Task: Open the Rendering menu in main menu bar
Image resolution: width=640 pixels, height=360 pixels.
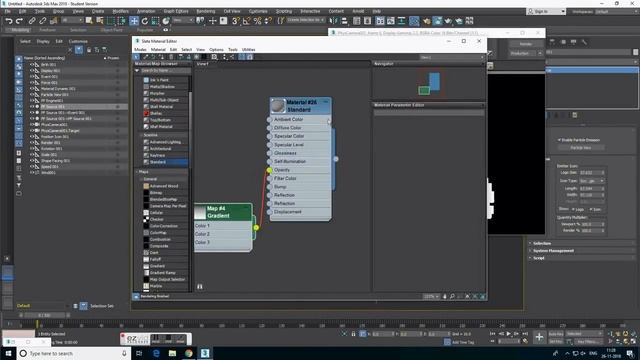Action: point(205,11)
